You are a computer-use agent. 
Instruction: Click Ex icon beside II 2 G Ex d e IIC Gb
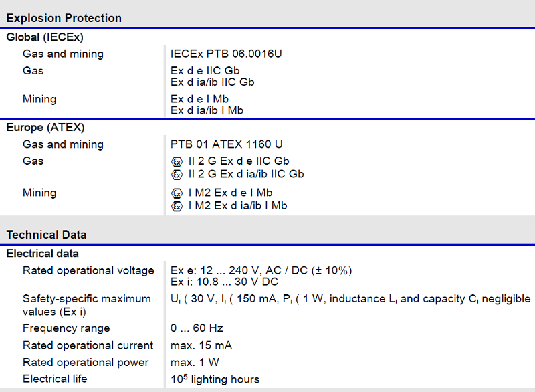(177, 161)
